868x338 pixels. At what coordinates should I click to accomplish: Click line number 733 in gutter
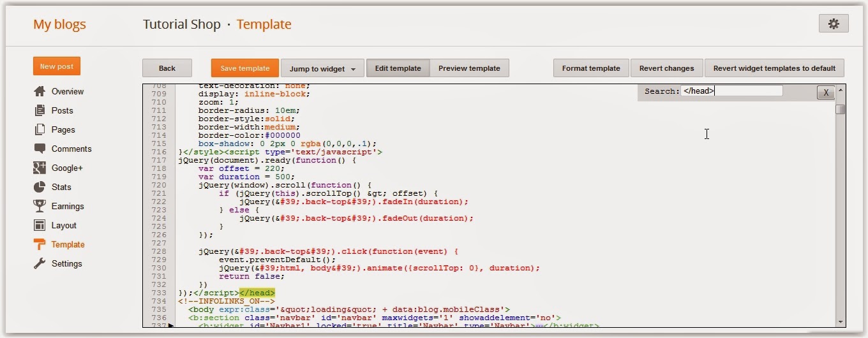click(x=159, y=293)
